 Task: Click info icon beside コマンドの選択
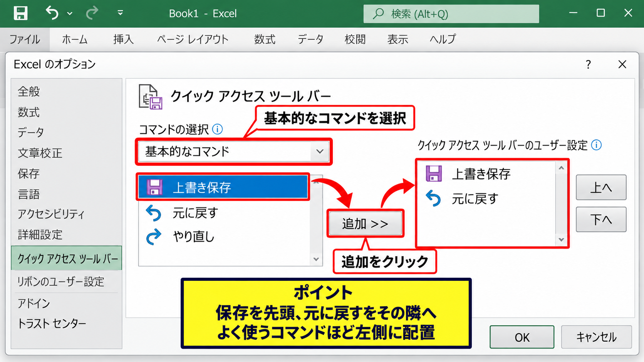(x=217, y=129)
